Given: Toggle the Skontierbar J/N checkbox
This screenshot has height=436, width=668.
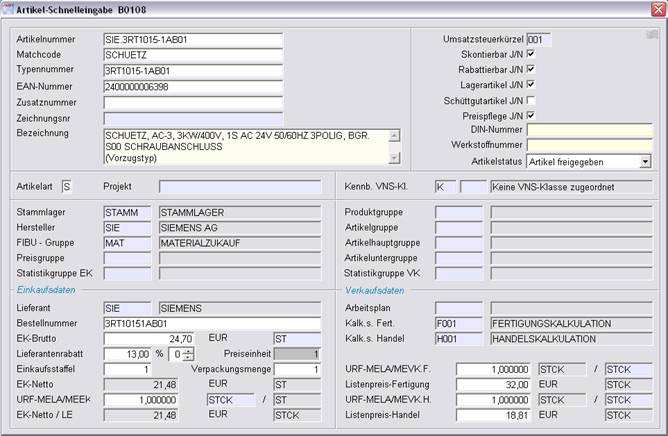Looking at the screenshot, I should tap(531, 54).
